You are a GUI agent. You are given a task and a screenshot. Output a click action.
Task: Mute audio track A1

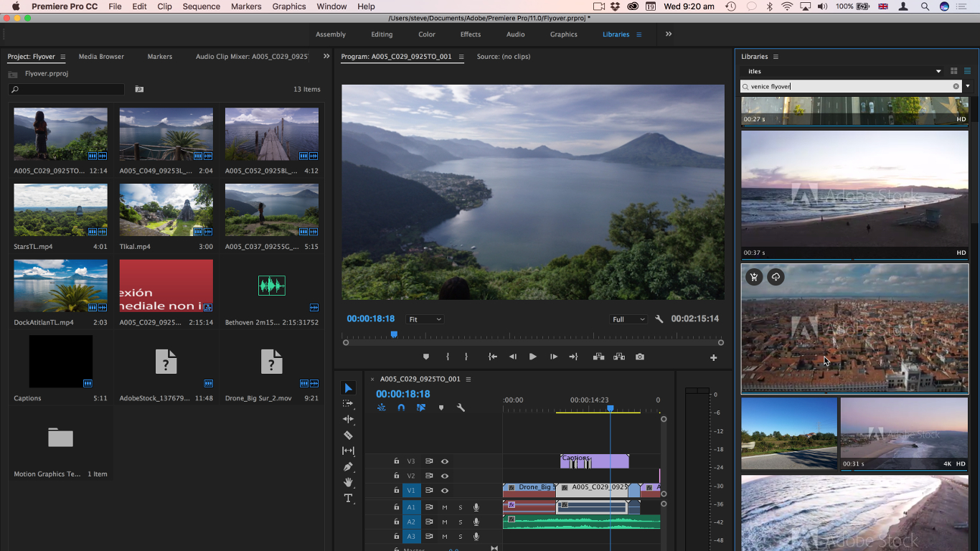tap(445, 507)
